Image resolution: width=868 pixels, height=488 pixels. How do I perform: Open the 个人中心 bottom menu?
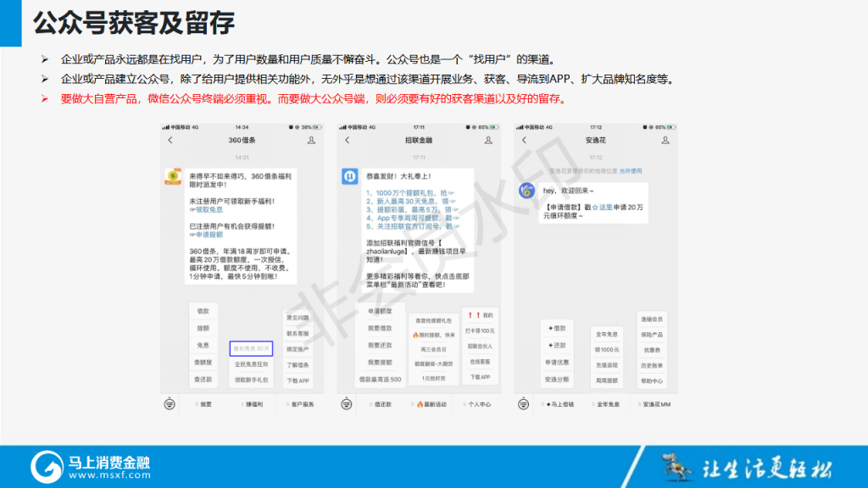tap(477, 404)
